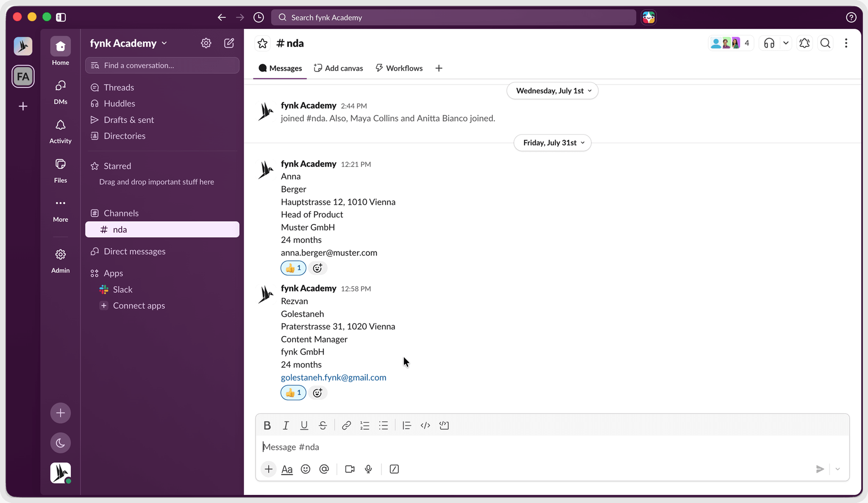The height and width of the screenshot is (503, 868).
Task: View channel members list
Action: (x=731, y=43)
